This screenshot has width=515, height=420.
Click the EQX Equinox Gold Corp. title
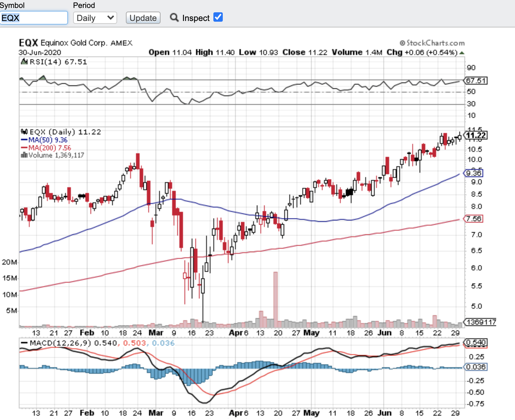pos(76,43)
